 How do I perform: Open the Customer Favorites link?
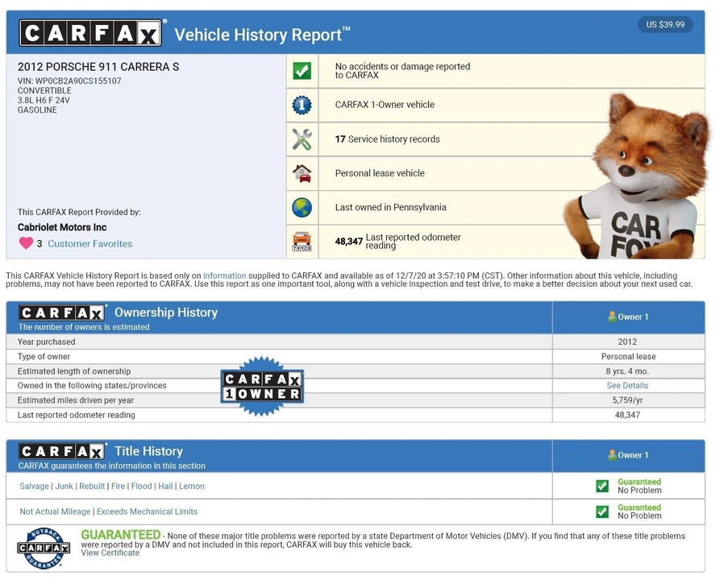(x=90, y=243)
